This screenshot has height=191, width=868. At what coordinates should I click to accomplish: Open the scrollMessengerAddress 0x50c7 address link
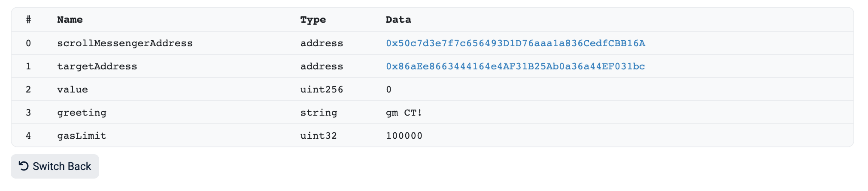(515, 43)
